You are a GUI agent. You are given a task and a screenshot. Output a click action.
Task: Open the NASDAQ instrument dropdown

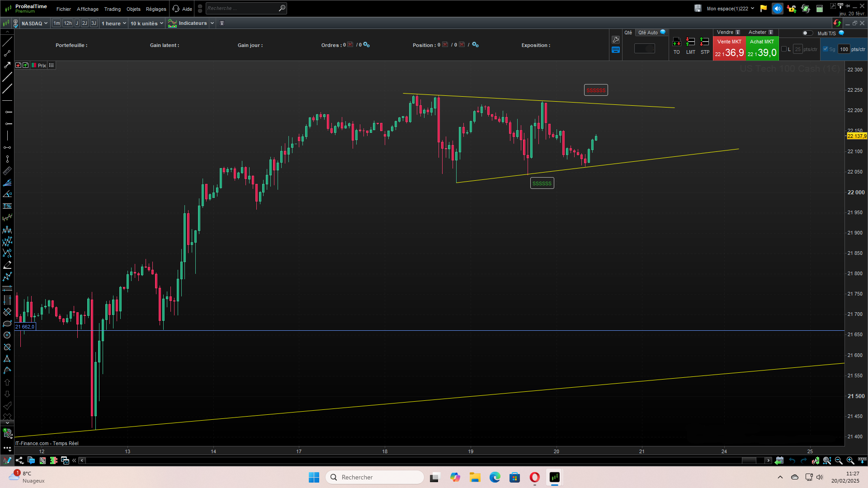(x=34, y=23)
